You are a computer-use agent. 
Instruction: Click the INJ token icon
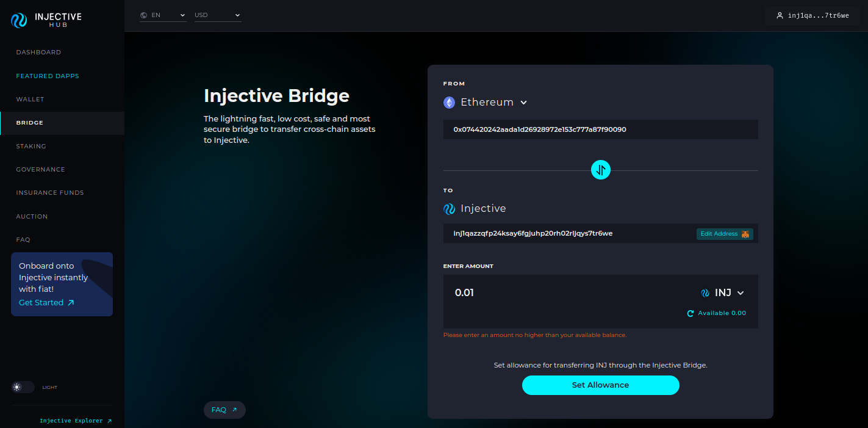[705, 293]
